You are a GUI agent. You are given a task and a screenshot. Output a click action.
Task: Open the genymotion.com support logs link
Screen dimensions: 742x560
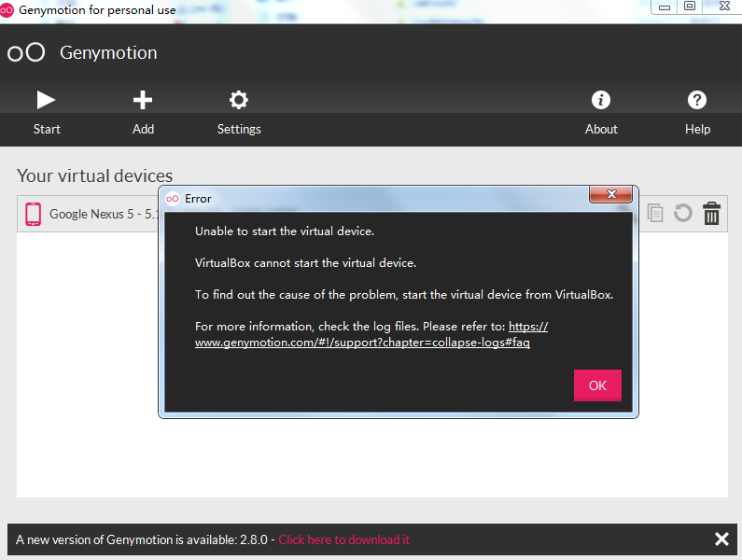tap(371, 334)
